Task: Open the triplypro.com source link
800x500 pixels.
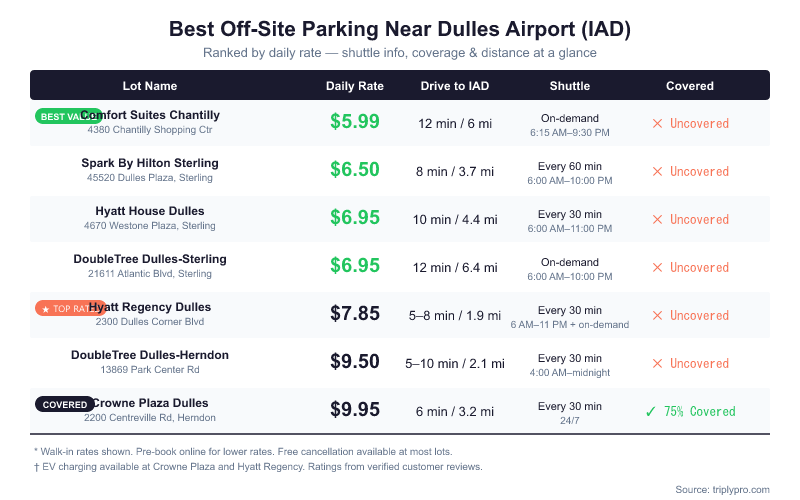Action: (736, 489)
